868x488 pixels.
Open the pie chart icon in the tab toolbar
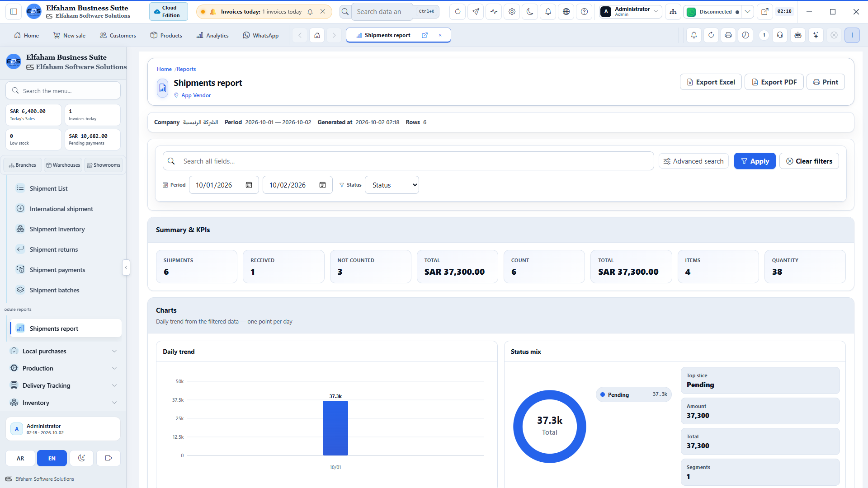tap(745, 35)
